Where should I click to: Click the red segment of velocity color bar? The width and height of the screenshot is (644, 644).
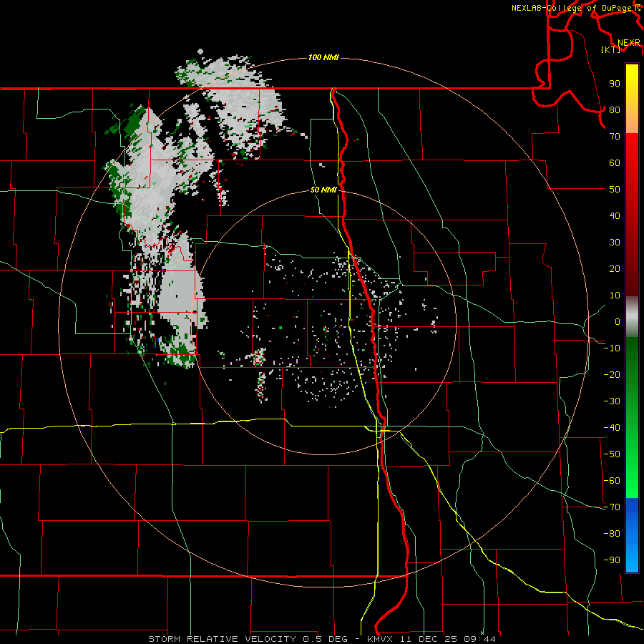click(632, 215)
